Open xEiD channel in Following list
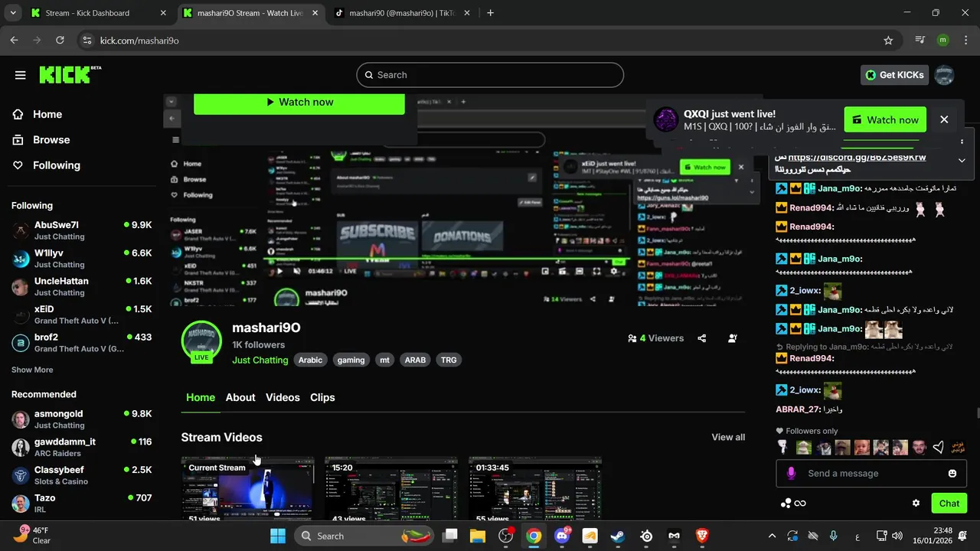 81,315
